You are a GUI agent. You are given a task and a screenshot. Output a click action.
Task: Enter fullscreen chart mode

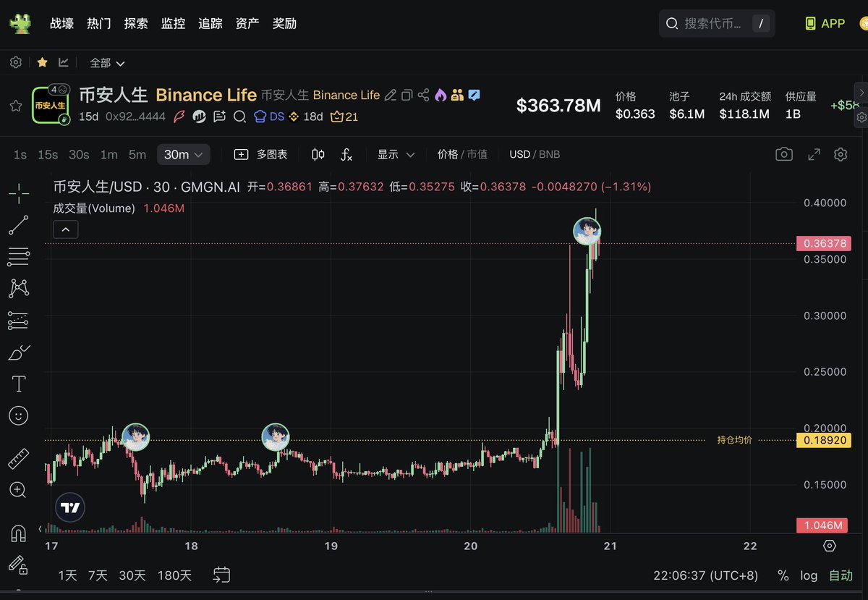click(x=814, y=154)
